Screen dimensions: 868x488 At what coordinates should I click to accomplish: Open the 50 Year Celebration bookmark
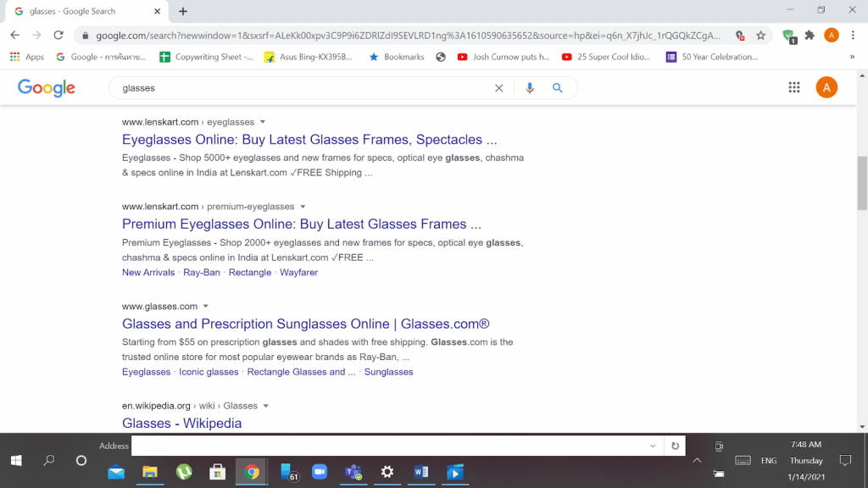pos(712,57)
